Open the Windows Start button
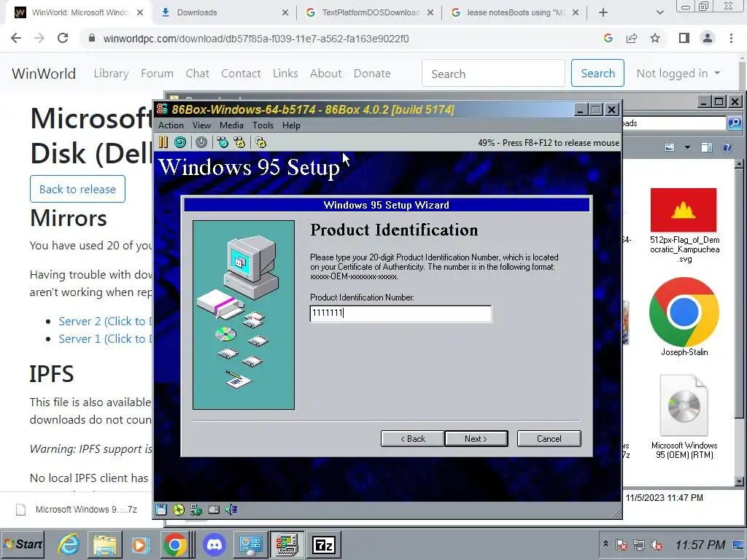This screenshot has width=747, height=560. tap(23, 544)
